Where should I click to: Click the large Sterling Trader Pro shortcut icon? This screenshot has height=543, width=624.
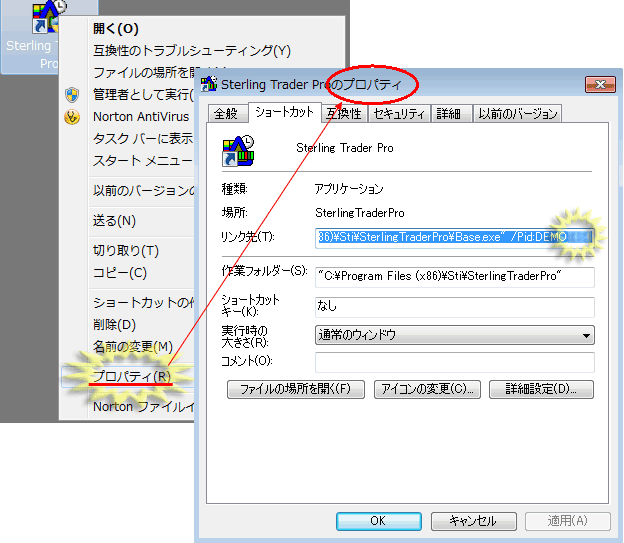(238, 151)
